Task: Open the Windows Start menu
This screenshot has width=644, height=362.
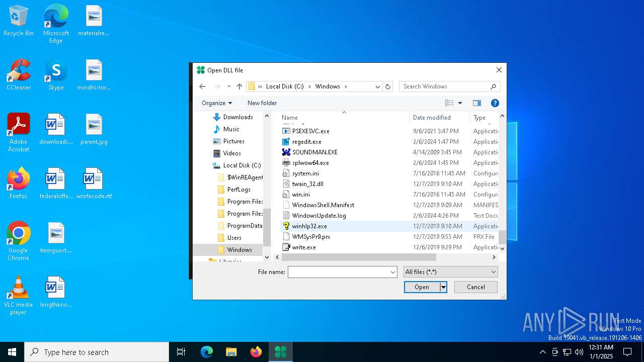Action: coord(12,352)
